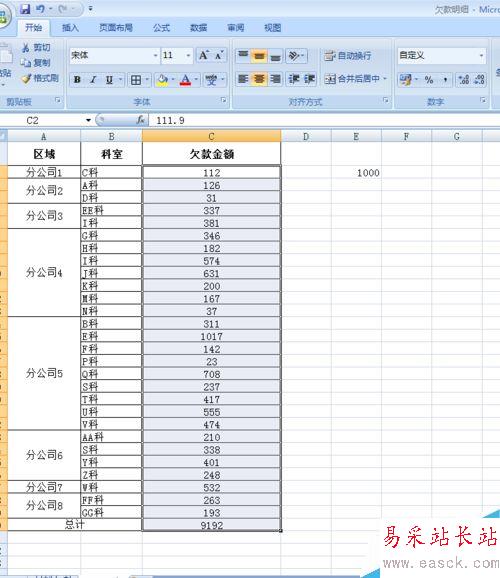Apply the Comma style icon
The height and width of the screenshot is (578, 500).
(445, 79)
